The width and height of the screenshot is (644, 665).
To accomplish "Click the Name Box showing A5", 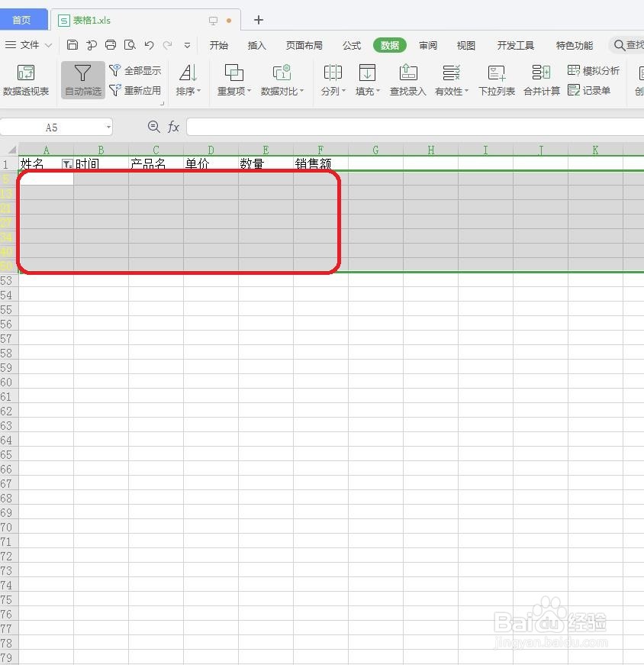I will [51, 128].
